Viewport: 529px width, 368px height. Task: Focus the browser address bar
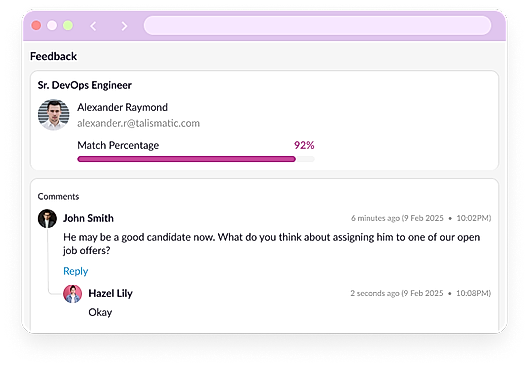click(x=317, y=25)
